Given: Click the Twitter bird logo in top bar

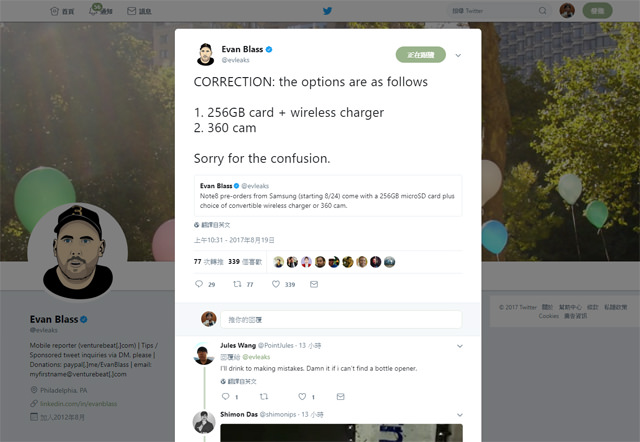Looking at the screenshot, I should (x=327, y=11).
